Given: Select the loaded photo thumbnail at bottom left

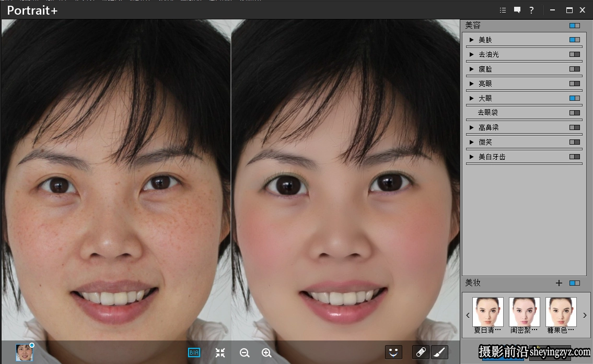Looking at the screenshot, I should click(24, 353).
